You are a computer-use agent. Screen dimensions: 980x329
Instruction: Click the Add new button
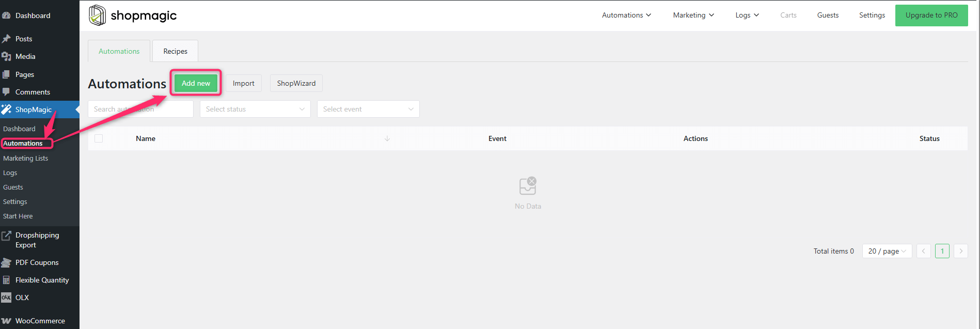(196, 83)
